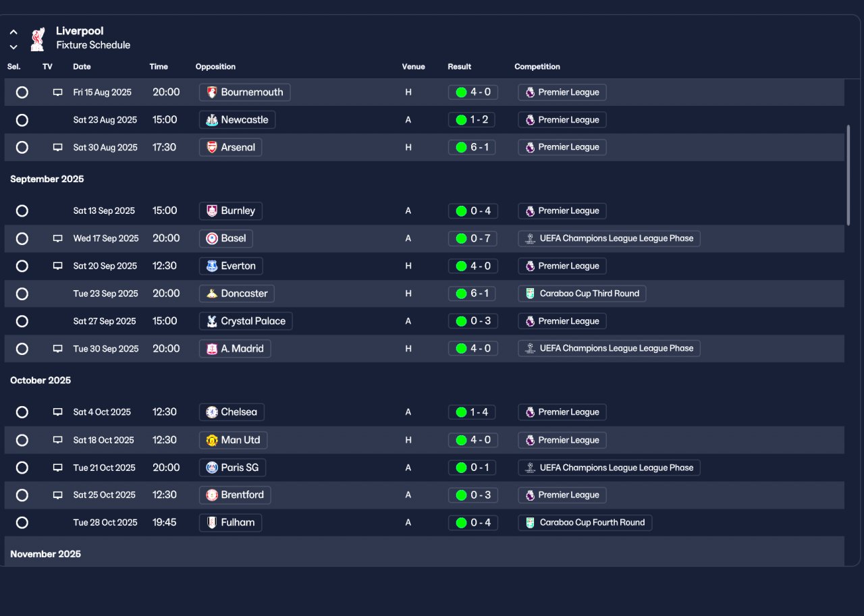The image size is (864, 616).
Task: Open the Carabao Cup Third Round competition
Action: [582, 293]
